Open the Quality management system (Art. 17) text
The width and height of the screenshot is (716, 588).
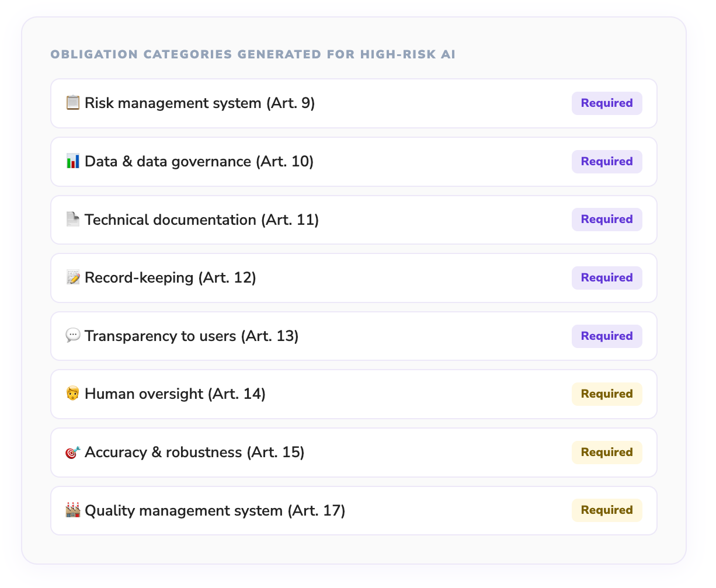[214, 510]
